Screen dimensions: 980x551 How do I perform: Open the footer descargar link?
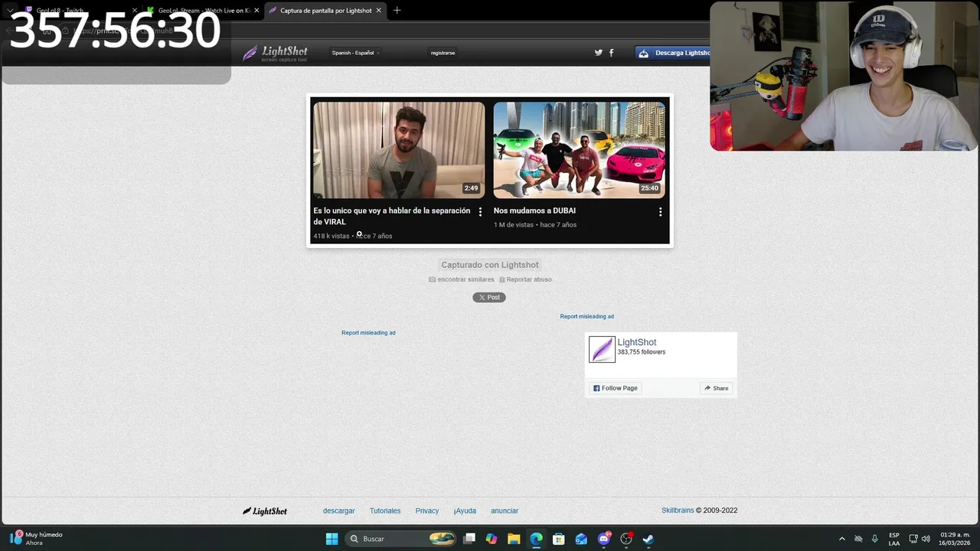(x=339, y=510)
